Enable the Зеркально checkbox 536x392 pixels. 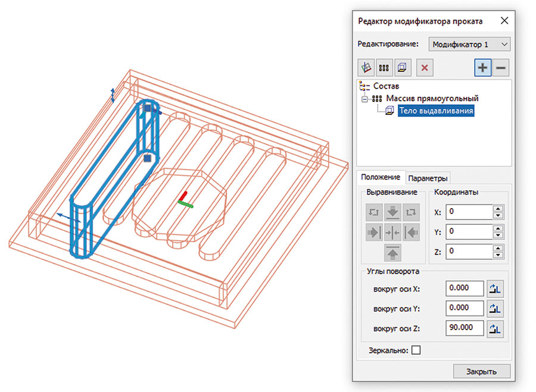pyautogui.click(x=416, y=350)
